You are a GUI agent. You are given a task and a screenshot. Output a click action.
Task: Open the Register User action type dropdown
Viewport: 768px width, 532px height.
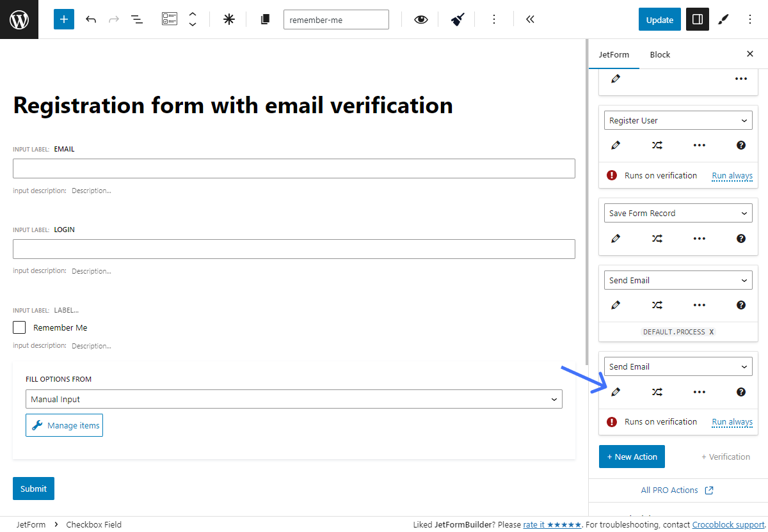coord(678,120)
